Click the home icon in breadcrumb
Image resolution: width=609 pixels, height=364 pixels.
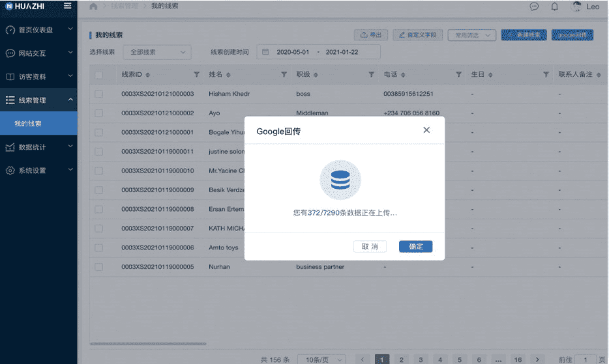pos(93,7)
